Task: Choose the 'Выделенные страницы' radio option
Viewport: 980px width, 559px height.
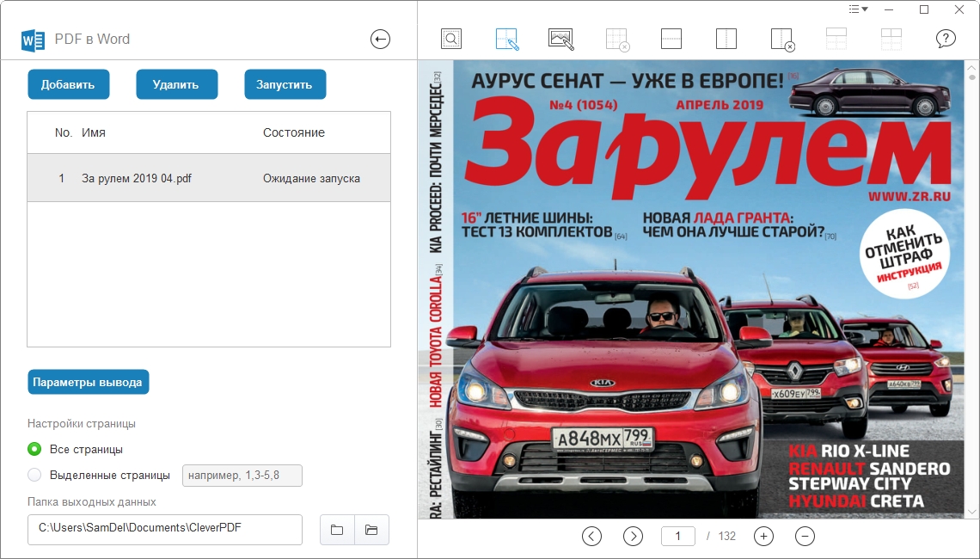Action: coord(34,475)
